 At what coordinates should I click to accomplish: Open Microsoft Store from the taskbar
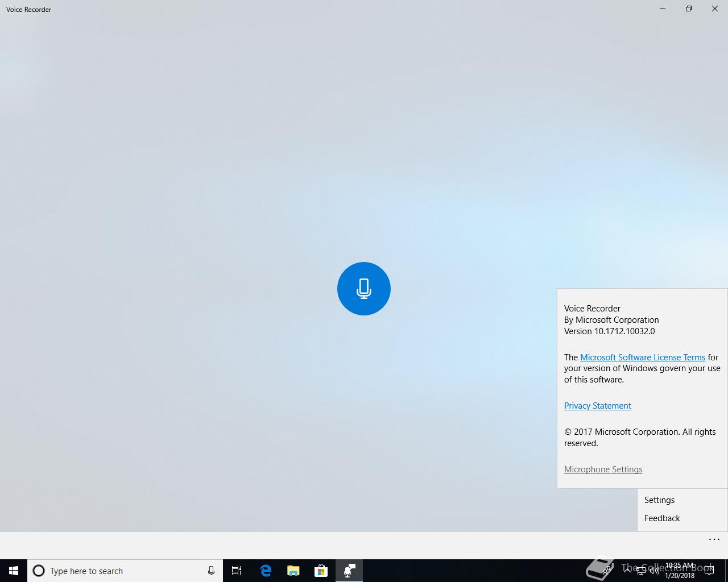(321, 571)
